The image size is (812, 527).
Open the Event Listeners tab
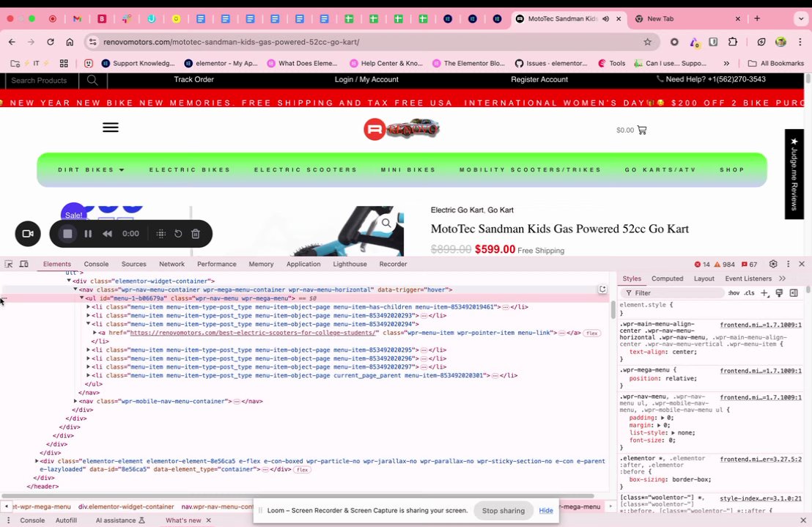tap(748, 279)
